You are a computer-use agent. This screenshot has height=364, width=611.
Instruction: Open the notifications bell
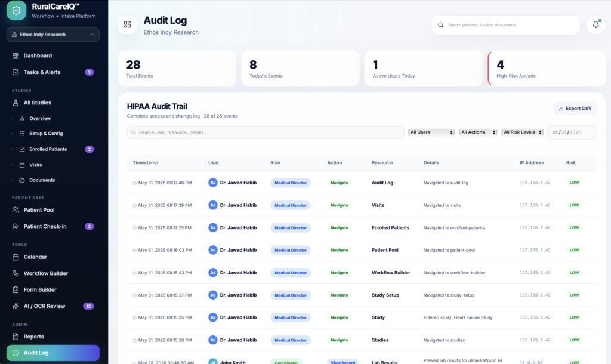[x=596, y=24]
